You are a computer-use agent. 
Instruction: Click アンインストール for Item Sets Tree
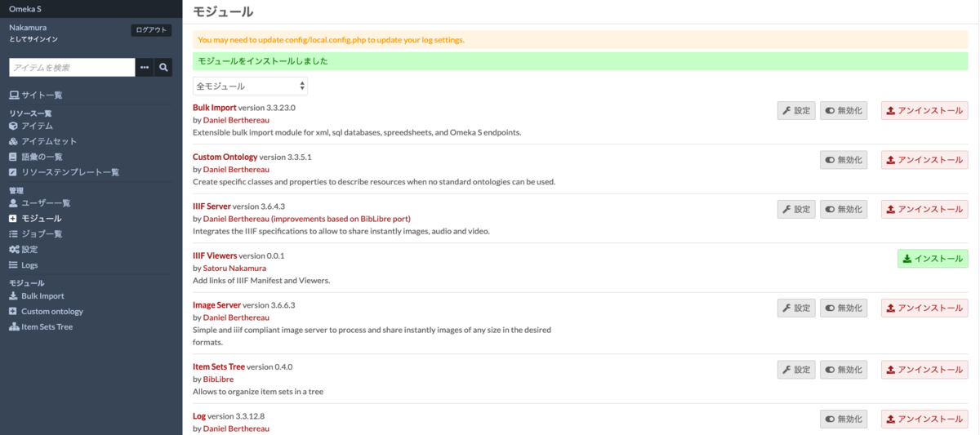924,370
